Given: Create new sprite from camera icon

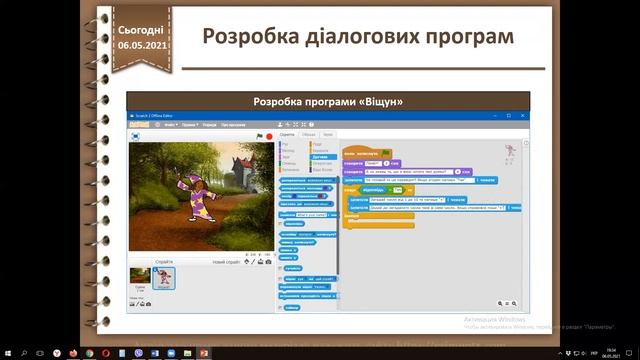Looking at the screenshot, I should pos(268,262).
